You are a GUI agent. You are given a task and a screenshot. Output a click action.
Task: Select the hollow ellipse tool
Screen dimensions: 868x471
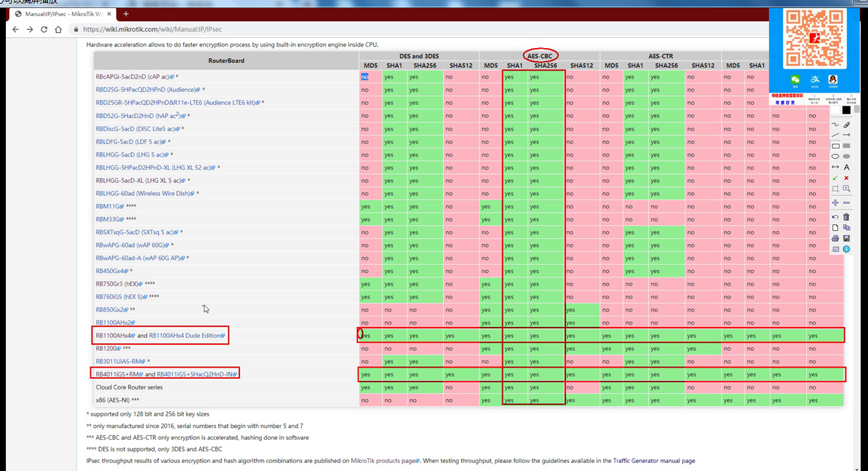(835, 157)
